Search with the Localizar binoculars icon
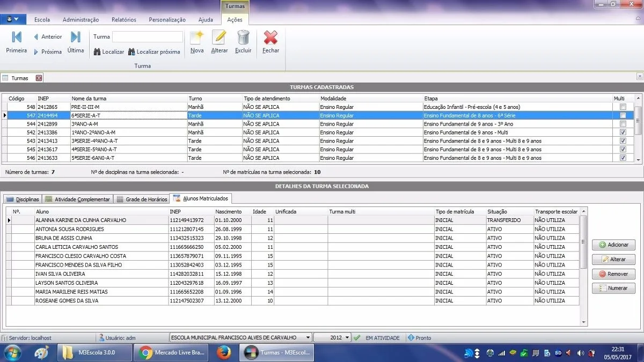This screenshot has height=362, width=644. tap(109, 52)
